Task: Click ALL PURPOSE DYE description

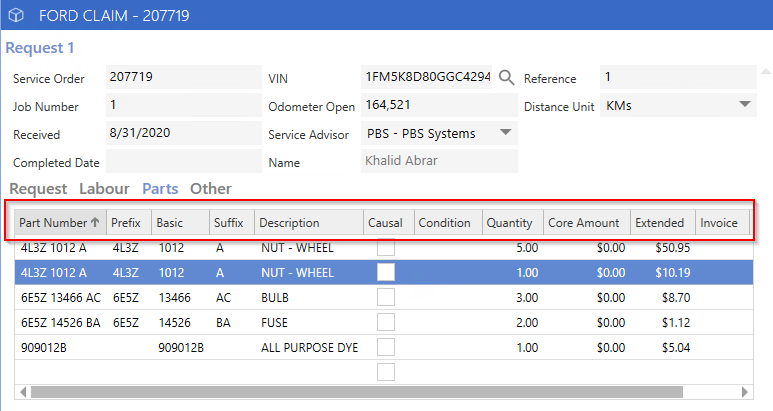Action: pyautogui.click(x=310, y=348)
